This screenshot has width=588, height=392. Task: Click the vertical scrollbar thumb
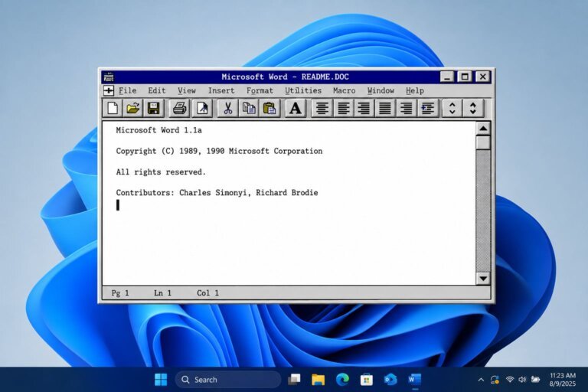coord(483,142)
